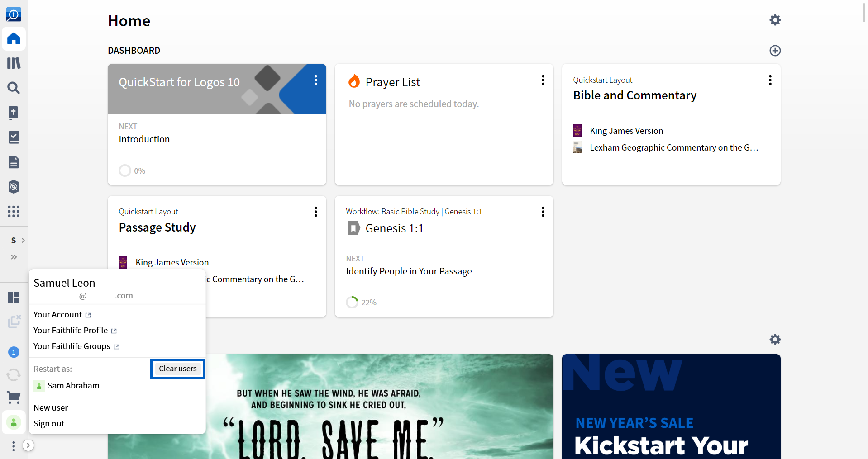
Task: Open the Guides checkmark-book icon
Action: coord(14,137)
